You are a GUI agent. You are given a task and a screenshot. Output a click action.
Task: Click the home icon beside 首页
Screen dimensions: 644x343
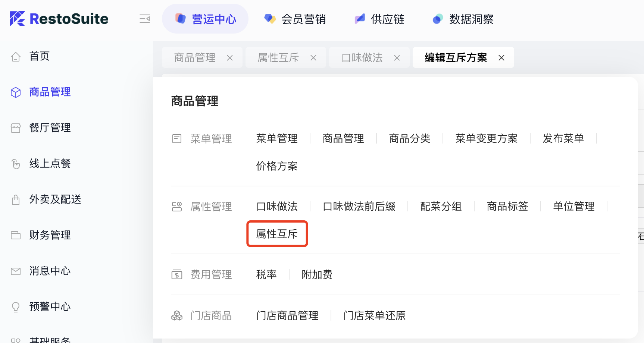pos(16,57)
